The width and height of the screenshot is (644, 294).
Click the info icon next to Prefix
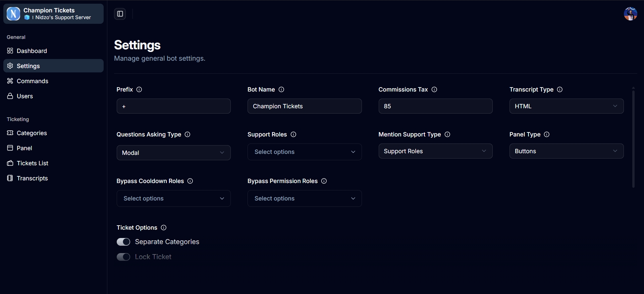tap(139, 90)
